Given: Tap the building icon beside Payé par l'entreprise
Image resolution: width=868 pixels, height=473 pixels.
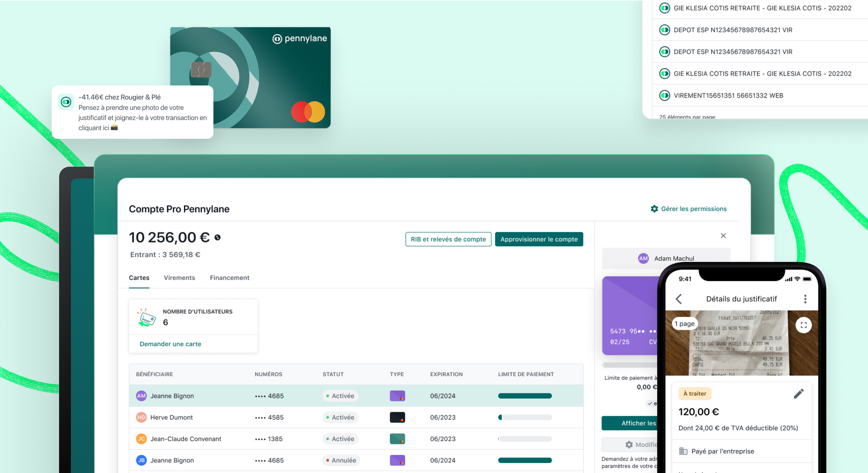Looking at the screenshot, I should tap(683, 451).
